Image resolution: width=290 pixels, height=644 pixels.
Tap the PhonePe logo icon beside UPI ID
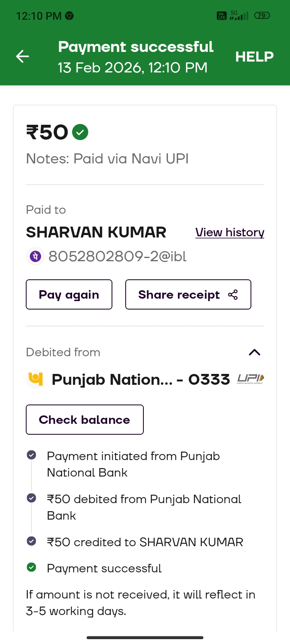point(35,256)
